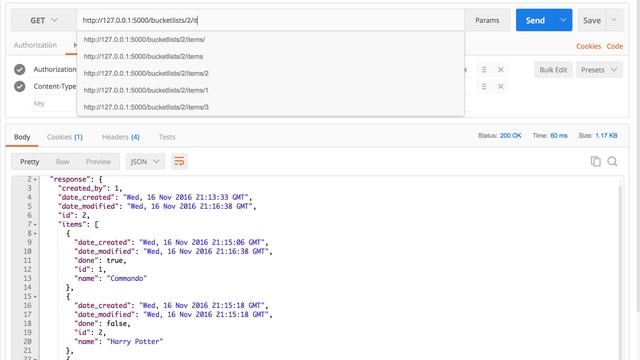Click the "Commando" name value
640x360 pixels.
(x=127, y=278)
